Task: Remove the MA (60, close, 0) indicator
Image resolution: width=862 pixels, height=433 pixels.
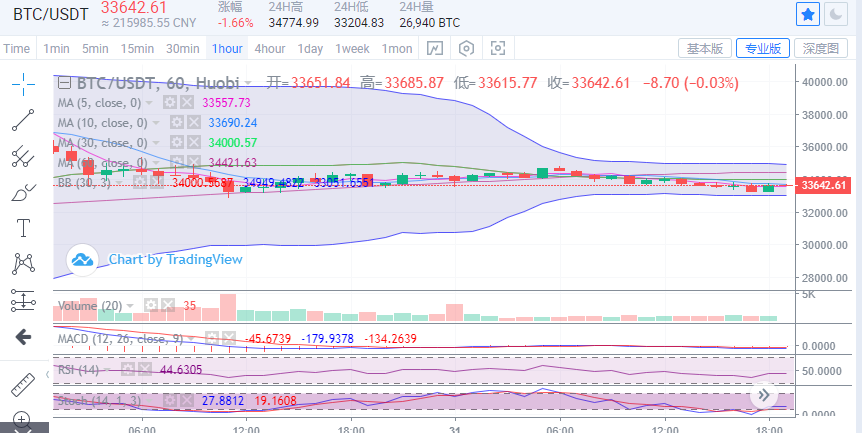Action: [193, 162]
